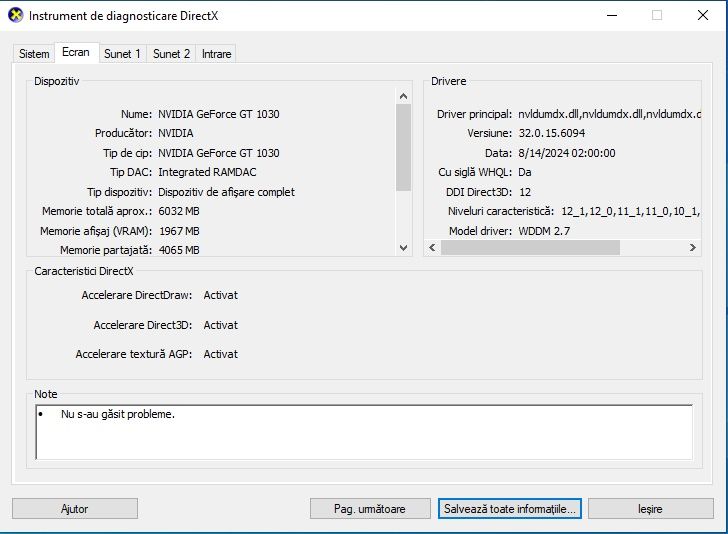This screenshot has height=534, width=728.
Task: Click the Producător value NVIDIA
Action: (176, 133)
